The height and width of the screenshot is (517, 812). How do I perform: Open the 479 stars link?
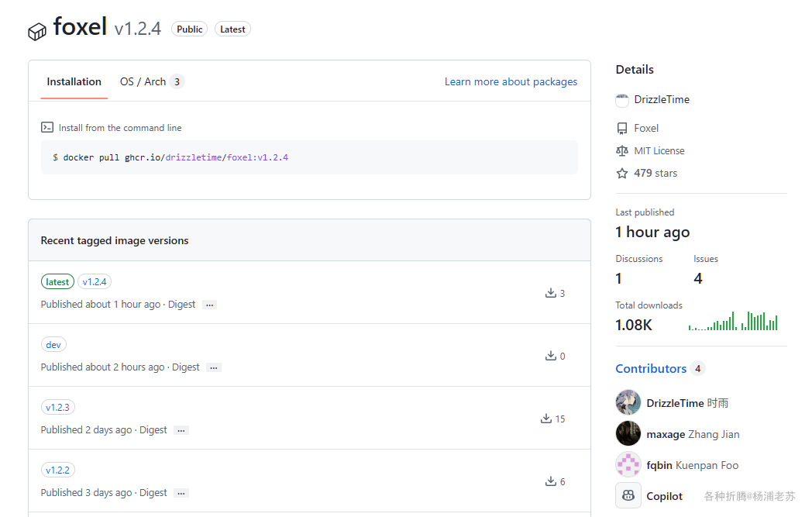click(655, 173)
